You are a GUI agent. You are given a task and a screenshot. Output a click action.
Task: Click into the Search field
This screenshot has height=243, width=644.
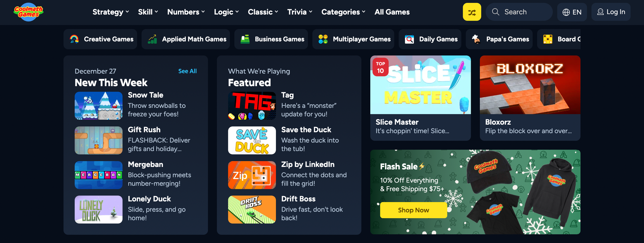click(x=519, y=12)
